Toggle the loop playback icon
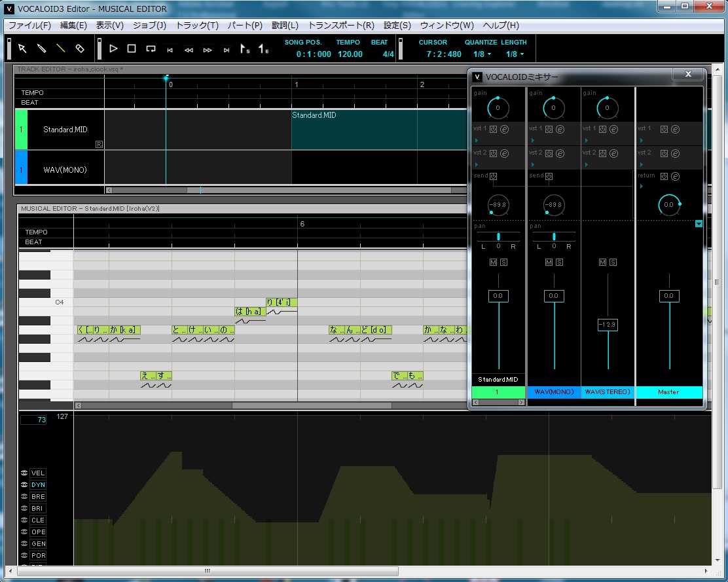Image resolution: width=728 pixels, height=582 pixels. point(151,48)
